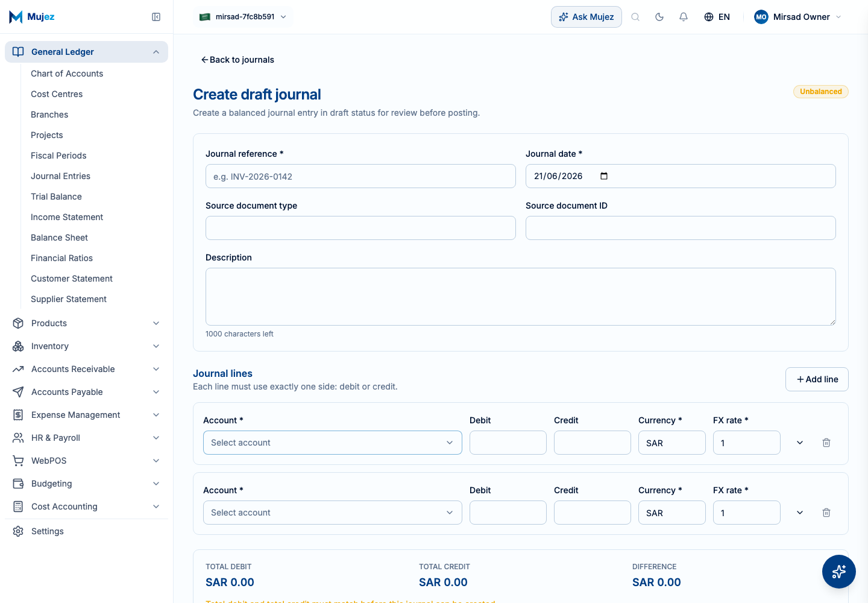
Task: Open Fiscal Periods menu item
Action: 58,156
